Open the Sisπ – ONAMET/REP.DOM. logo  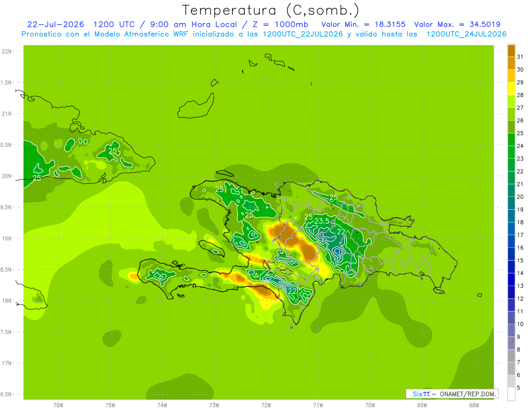(x=452, y=394)
